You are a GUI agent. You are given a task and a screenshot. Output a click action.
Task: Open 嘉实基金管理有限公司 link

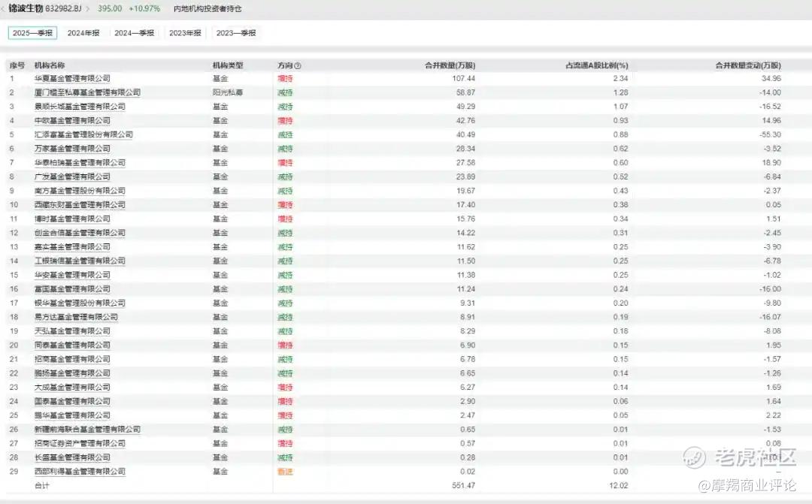(72, 247)
